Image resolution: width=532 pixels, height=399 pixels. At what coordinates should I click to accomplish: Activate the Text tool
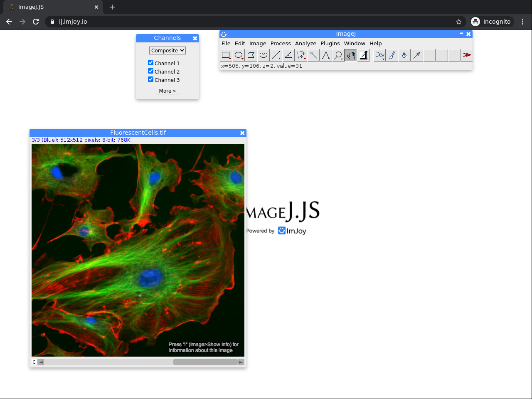(326, 55)
